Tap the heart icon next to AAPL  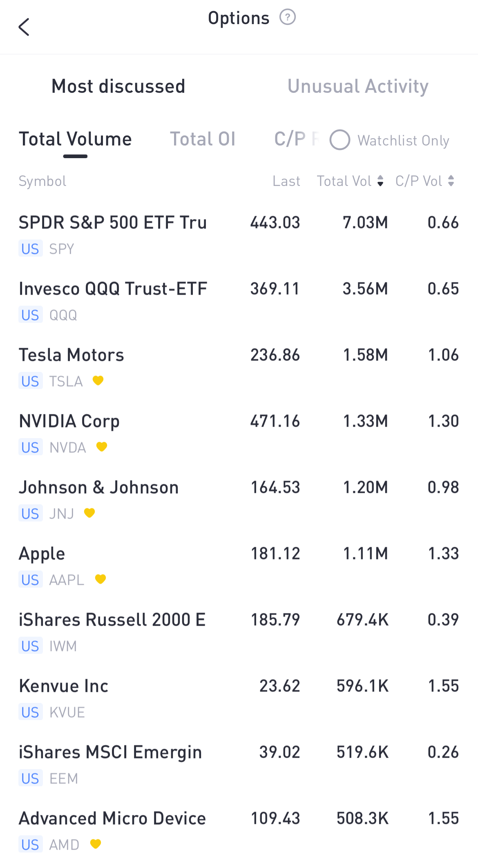point(101,579)
